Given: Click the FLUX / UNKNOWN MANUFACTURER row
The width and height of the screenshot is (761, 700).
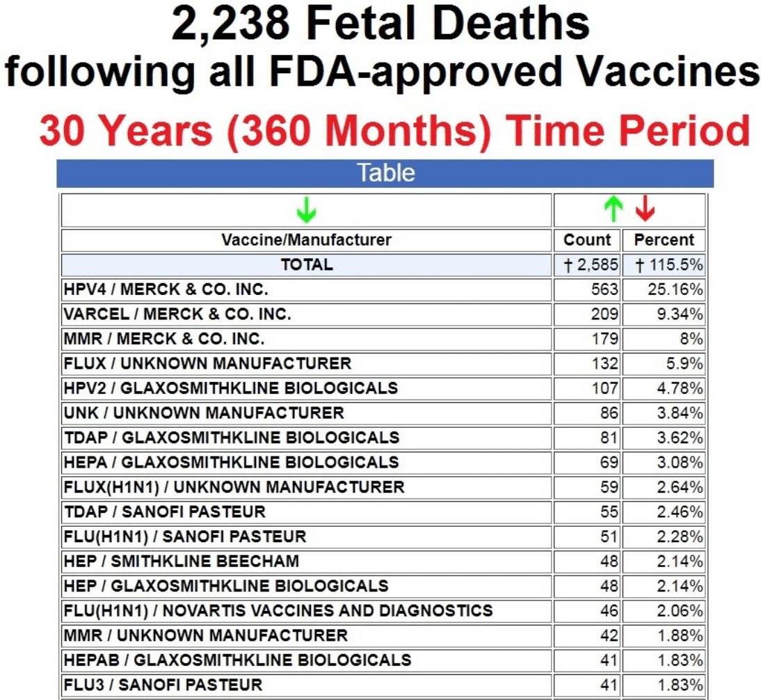Looking at the screenshot, I should (x=207, y=363).
